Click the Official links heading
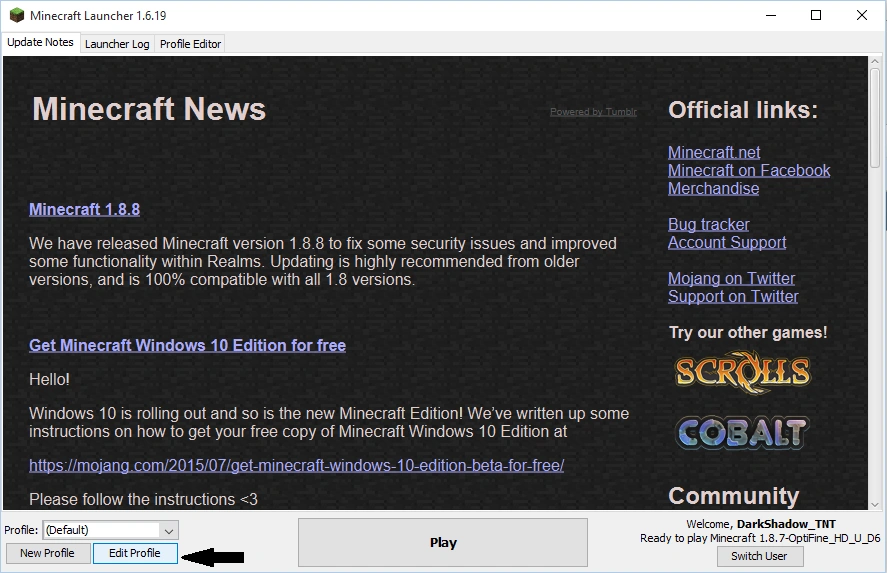The image size is (887, 573). (743, 110)
